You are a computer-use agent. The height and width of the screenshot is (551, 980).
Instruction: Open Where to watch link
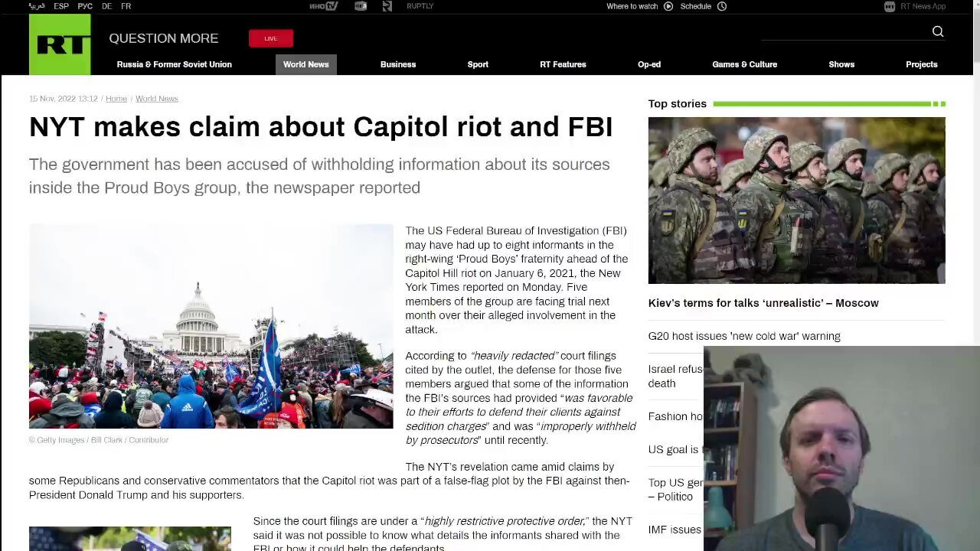[x=632, y=6]
